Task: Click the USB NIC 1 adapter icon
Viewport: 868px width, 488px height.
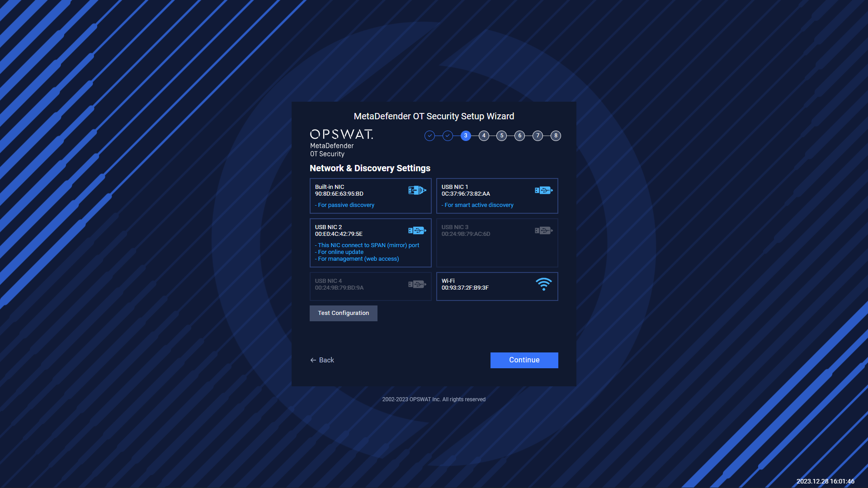Action: click(x=543, y=190)
